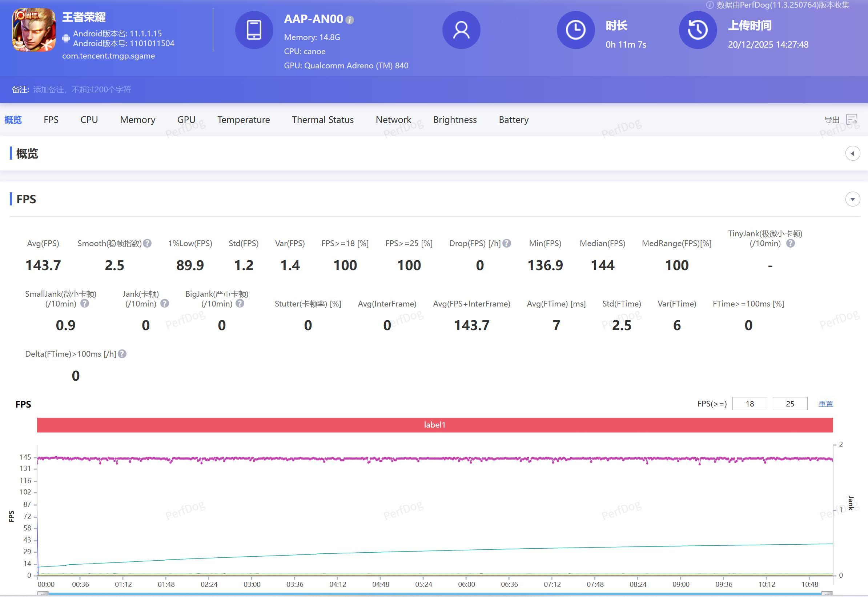Click the user avatar icon in header

[461, 30]
